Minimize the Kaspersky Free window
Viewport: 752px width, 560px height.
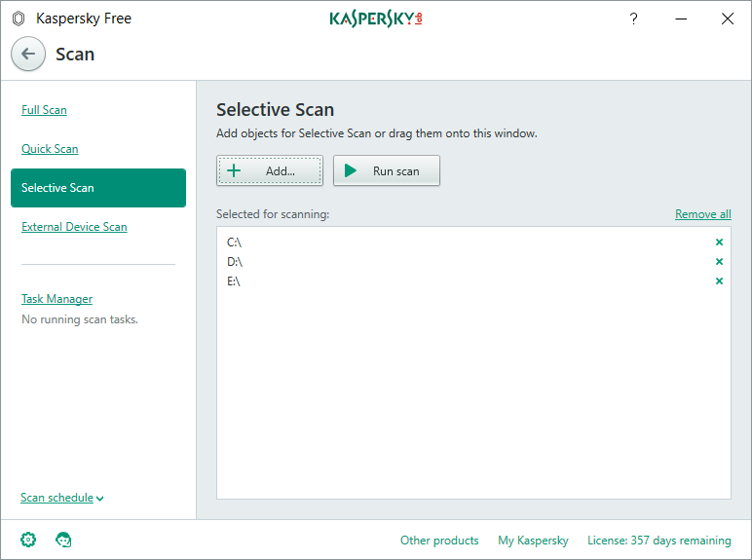(x=681, y=19)
